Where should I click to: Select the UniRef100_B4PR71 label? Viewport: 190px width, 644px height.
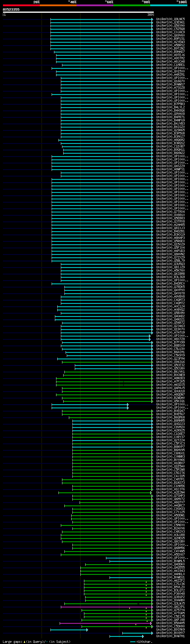coord(170,117)
